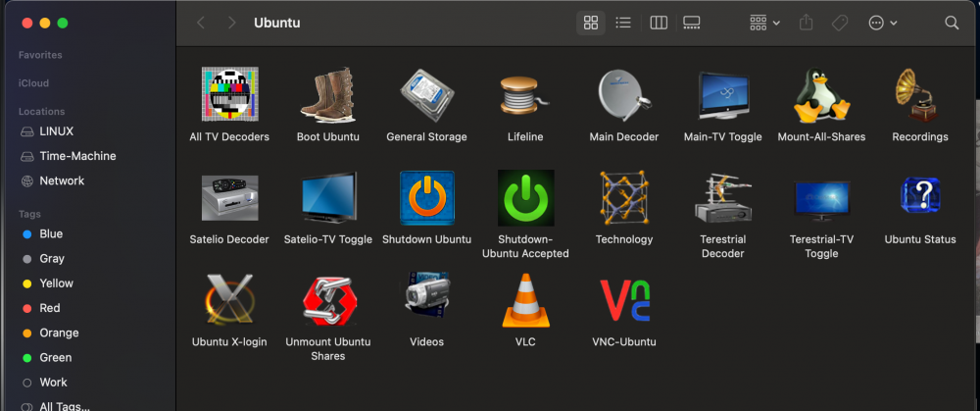Image resolution: width=980 pixels, height=411 pixels.
Task: Open the All TV Decoders test-pattern icon
Action: tap(229, 94)
